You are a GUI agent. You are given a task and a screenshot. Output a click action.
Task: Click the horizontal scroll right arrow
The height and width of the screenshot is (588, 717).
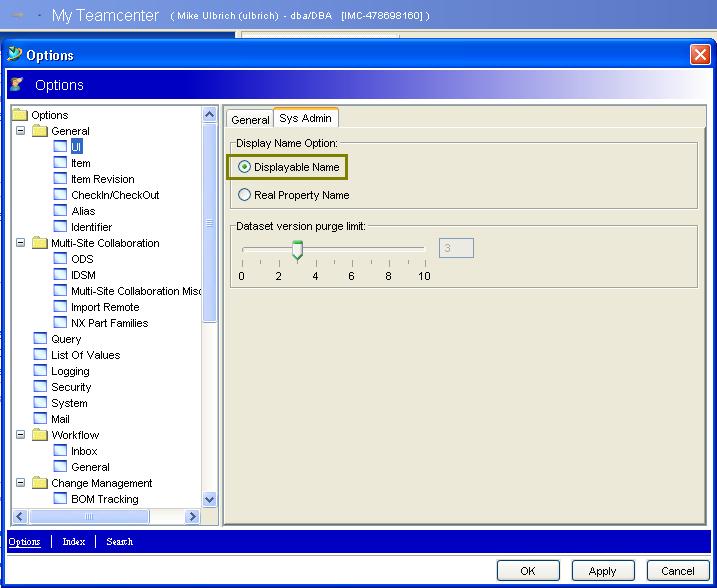pos(193,517)
